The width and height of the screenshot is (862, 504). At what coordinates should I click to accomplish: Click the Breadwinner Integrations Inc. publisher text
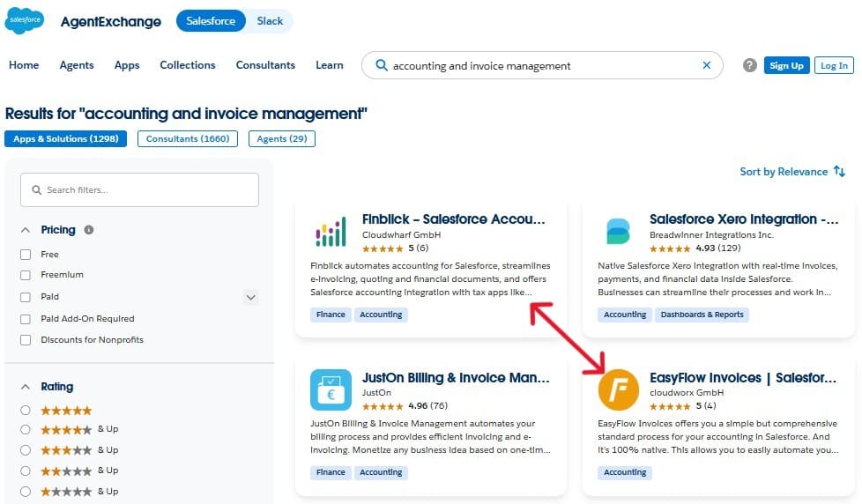[711, 234]
